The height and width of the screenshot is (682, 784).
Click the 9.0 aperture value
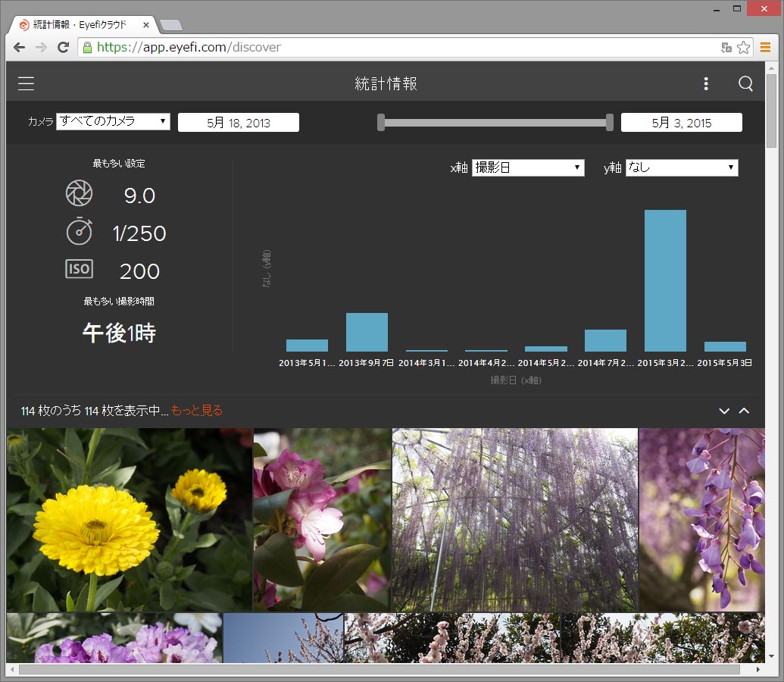click(x=139, y=196)
